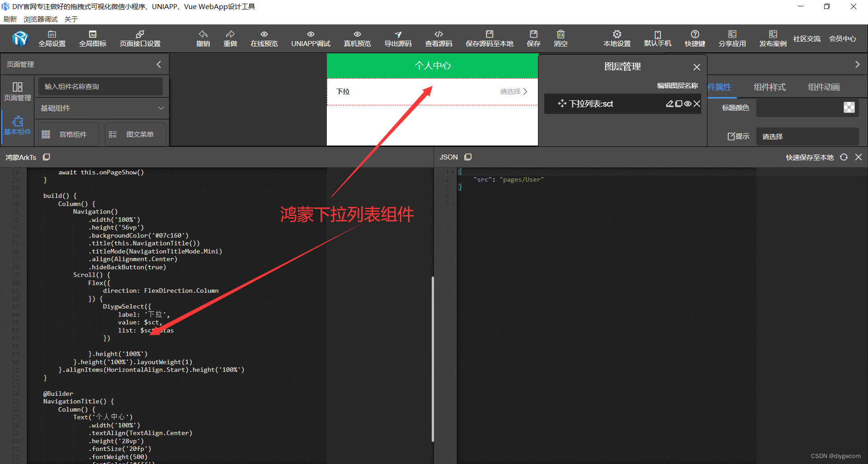View source code with 查看源码
Screen dimensions: 868x464
[x=439, y=38]
